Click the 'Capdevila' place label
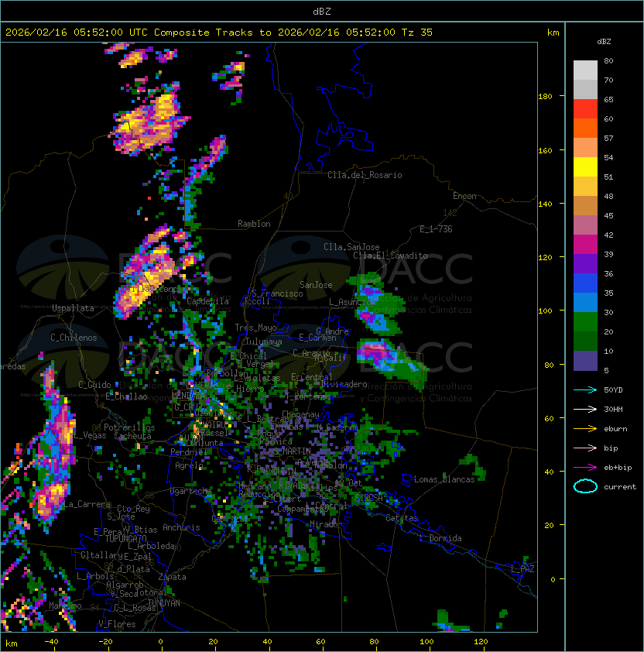644x652 pixels. [207, 301]
